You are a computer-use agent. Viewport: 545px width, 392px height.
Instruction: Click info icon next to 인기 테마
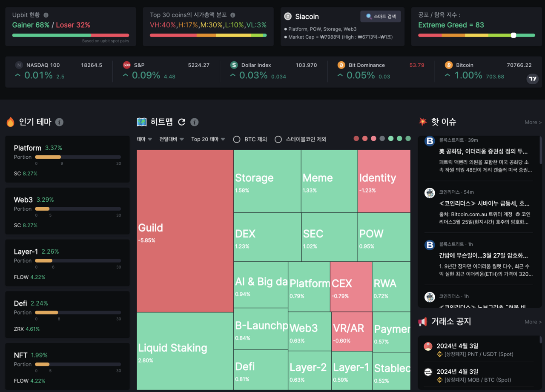point(59,122)
